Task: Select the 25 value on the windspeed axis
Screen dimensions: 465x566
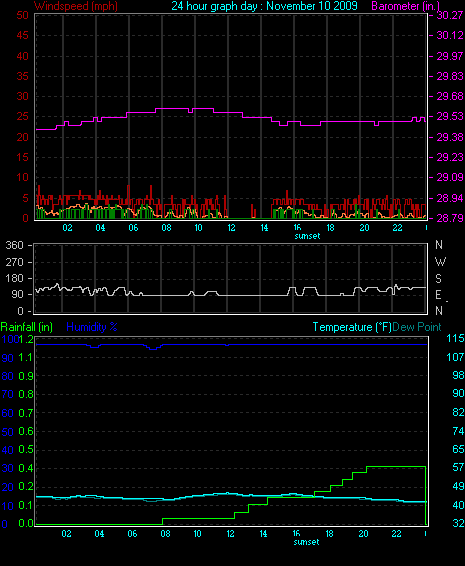Action: tap(22, 117)
